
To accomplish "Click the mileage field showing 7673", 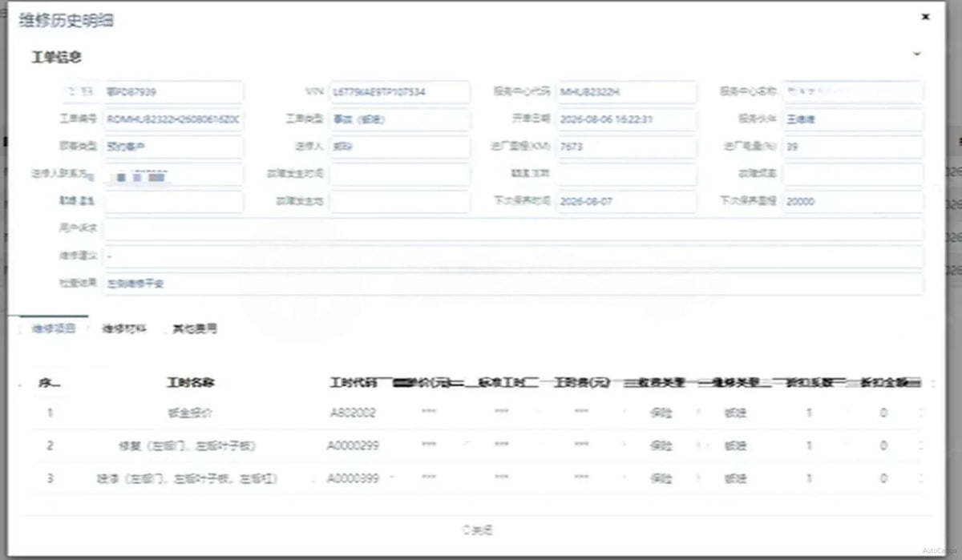I will [x=627, y=147].
